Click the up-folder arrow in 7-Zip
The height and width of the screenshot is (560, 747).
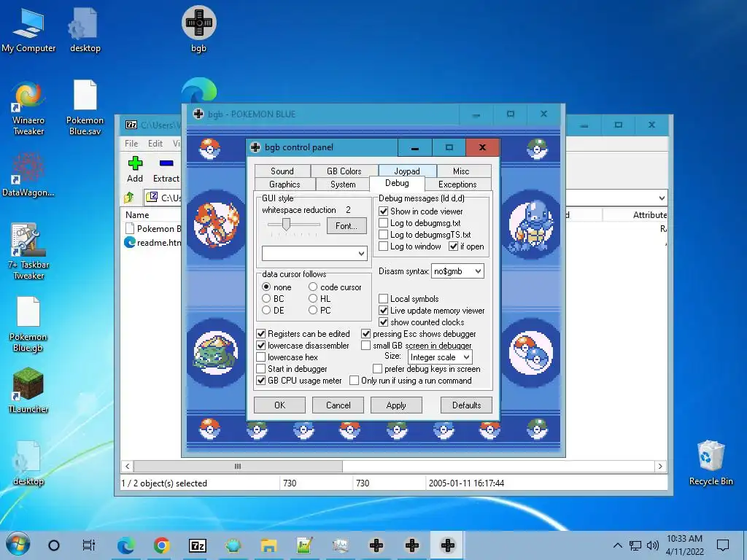point(129,197)
